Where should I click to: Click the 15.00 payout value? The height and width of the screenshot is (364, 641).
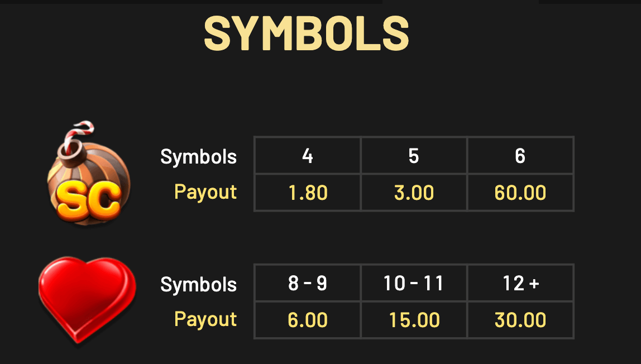(414, 320)
